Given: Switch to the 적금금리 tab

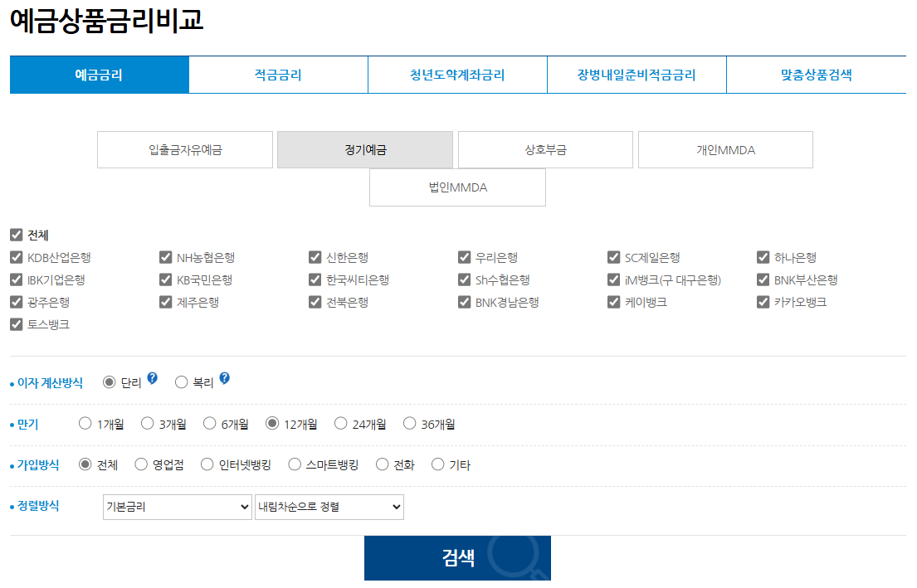Looking at the screenshot, I should (279, 74).
